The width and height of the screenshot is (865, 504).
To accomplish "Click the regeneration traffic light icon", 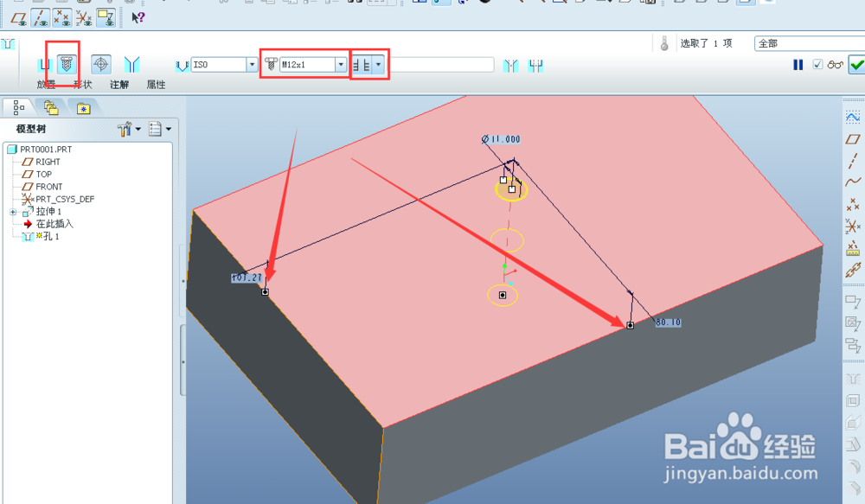I will pos(664,43).
